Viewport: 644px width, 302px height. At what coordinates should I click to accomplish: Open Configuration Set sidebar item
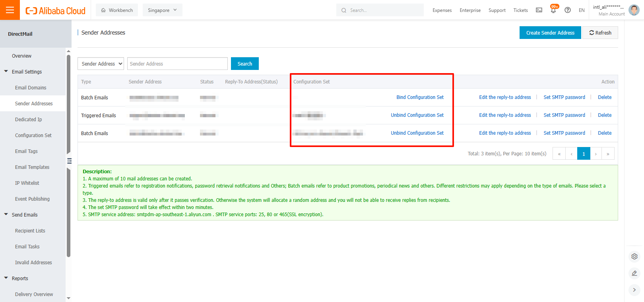coord(33,135)
